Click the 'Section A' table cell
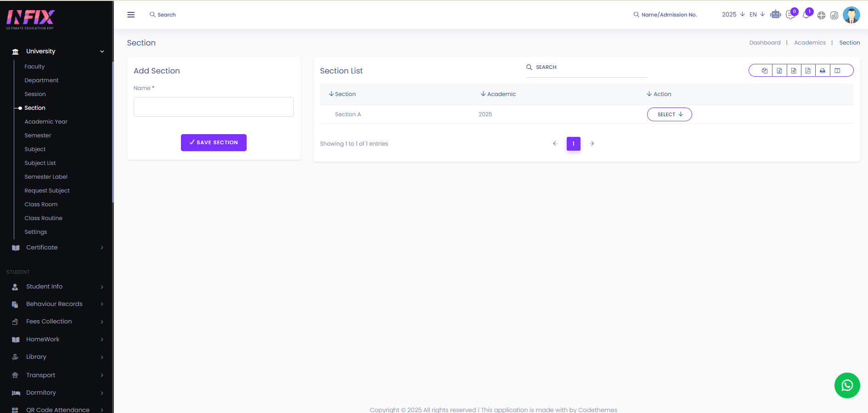The height and width of the screenshot is (413, 868). [x=348, y=114]
